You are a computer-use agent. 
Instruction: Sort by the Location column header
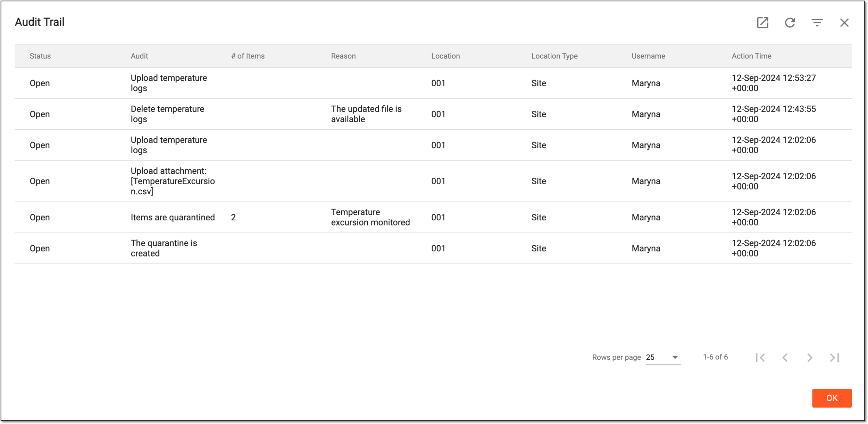[x=445, y=56]
